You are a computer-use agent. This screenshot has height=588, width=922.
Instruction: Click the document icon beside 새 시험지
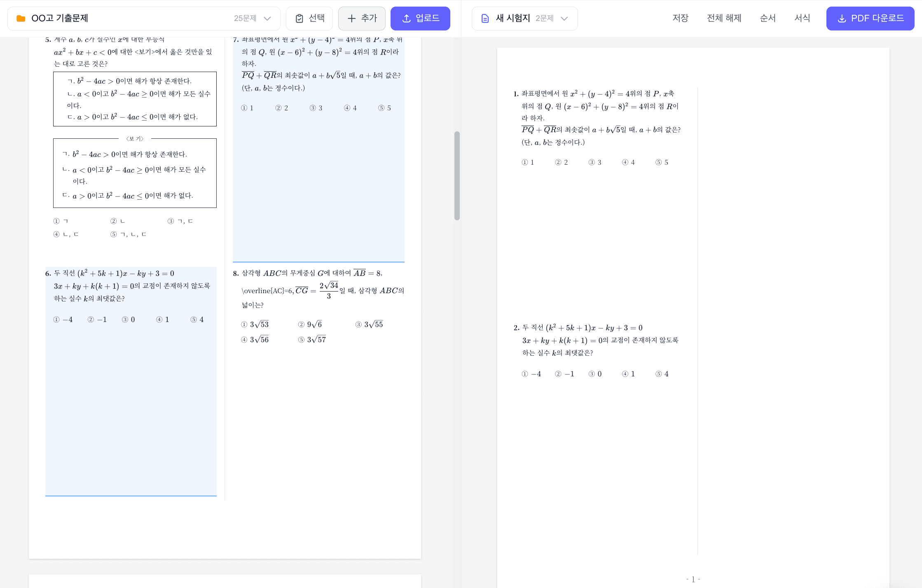[485, 19]
